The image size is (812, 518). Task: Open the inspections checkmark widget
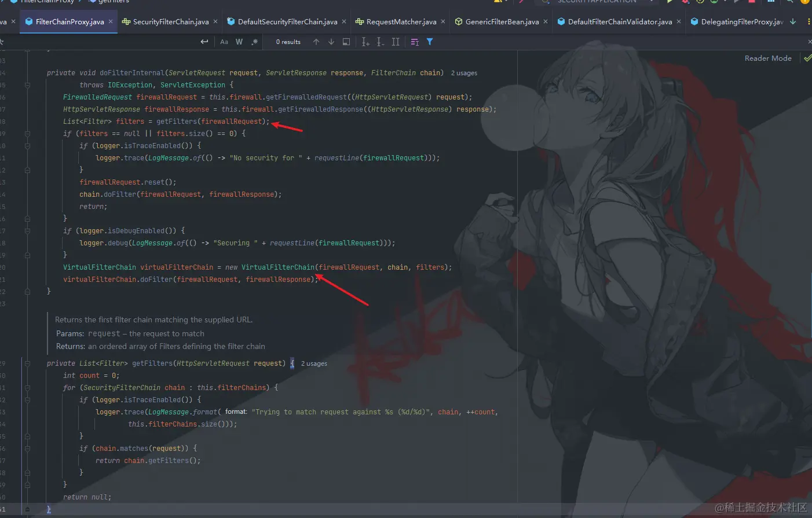(x=807, y=58)
